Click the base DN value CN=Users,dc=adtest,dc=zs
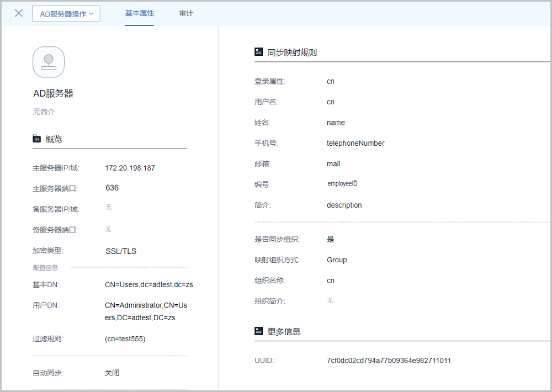 point(148,285)
